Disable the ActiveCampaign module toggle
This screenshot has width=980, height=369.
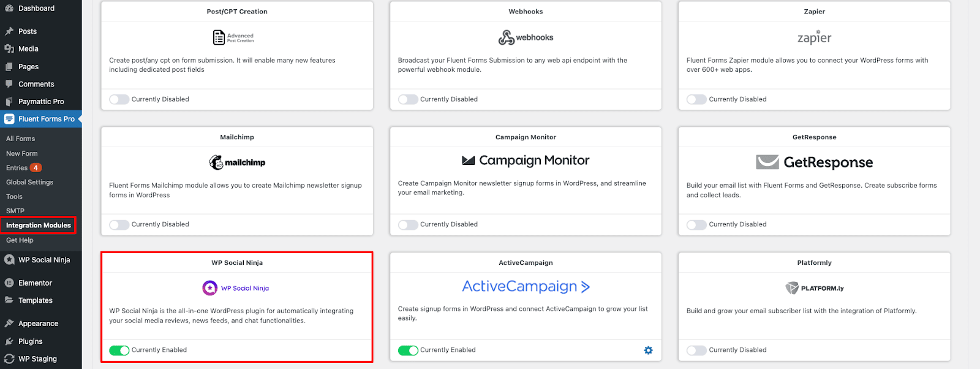[x=408, y=351]
